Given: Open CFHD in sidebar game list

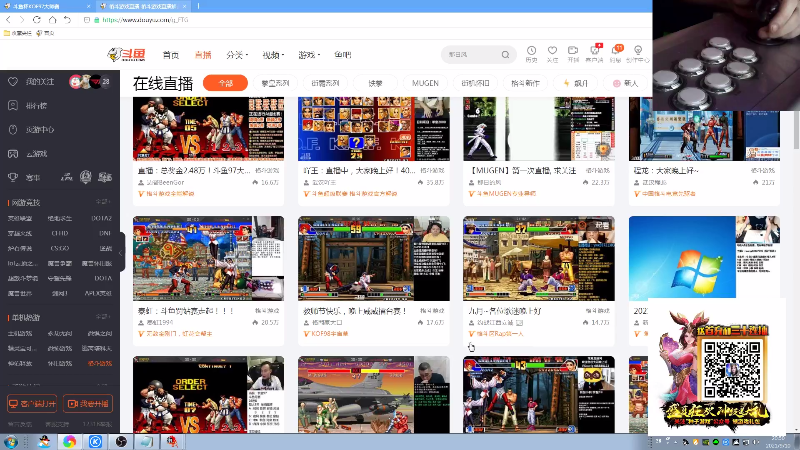Looking at the screenshot, I should [x=60, y=233].
